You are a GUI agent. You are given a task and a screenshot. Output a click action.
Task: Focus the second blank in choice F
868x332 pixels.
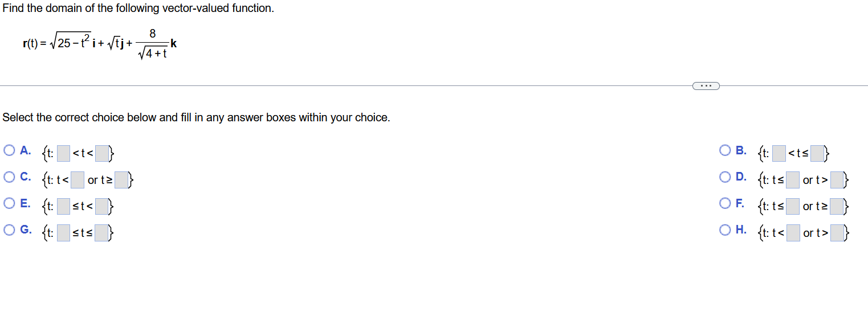coord(837,207)
